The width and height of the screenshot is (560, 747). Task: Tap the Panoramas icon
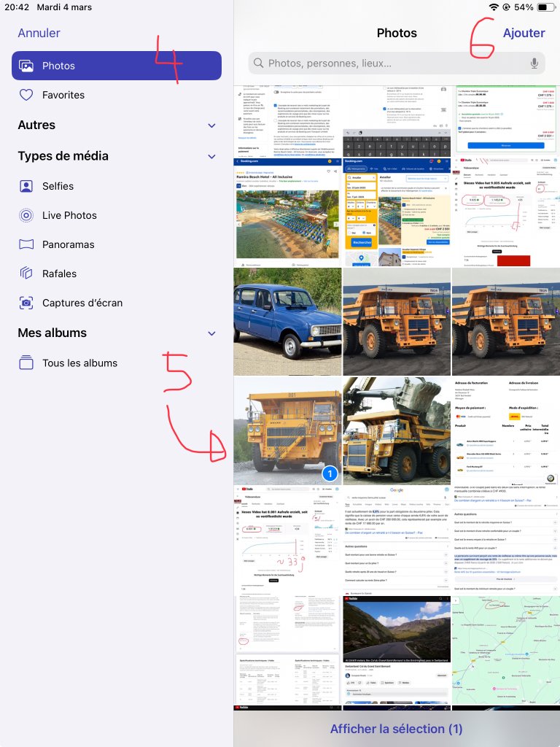coord(26,244)
